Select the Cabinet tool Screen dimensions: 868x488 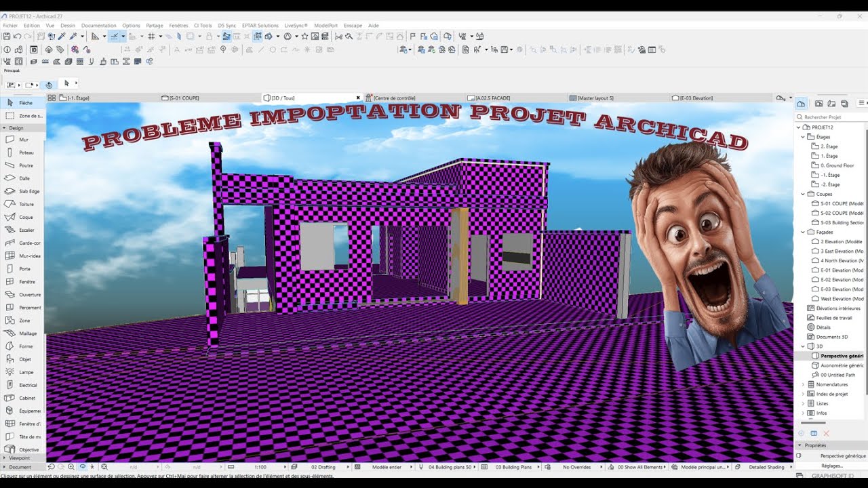[22, 398]
